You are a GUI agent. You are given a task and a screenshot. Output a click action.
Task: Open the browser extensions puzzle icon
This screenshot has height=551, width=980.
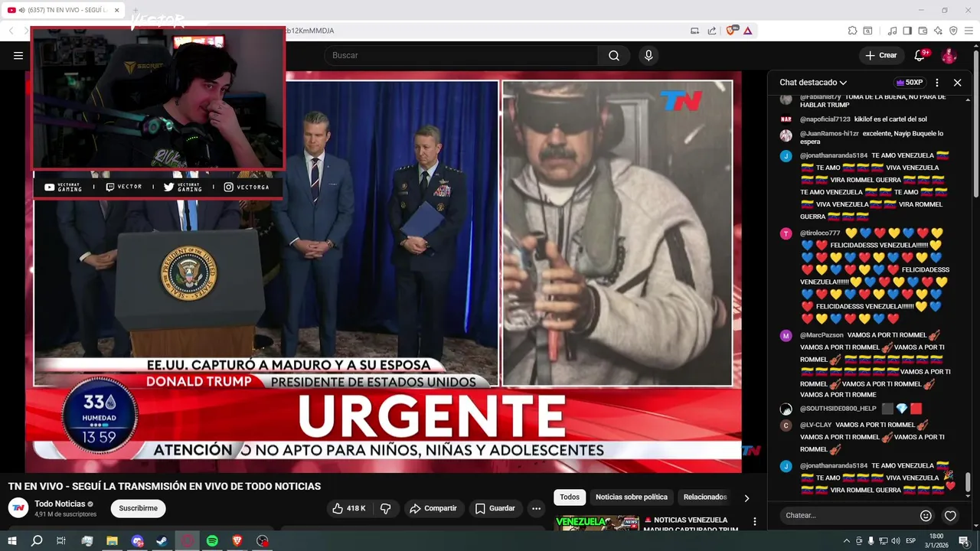[852, 31]
